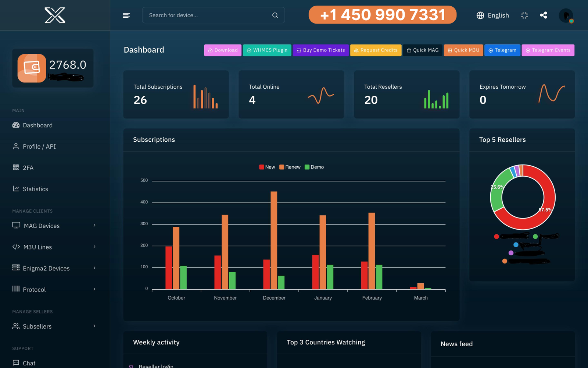The height and width of the screenshot is (368, 588).
Task: Toggle the blue reseller legend dot
Action: click(x=516, y=245)
